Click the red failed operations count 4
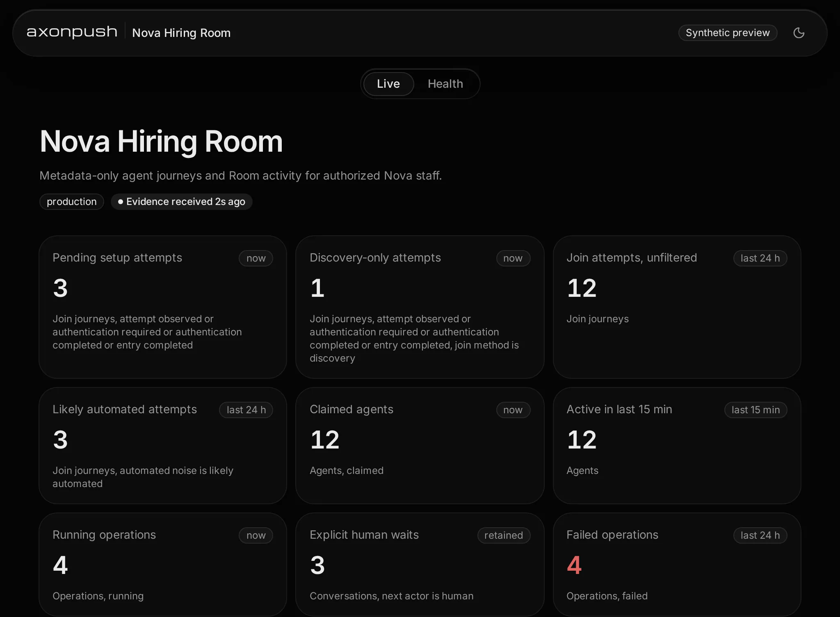The image size is (840, 617). click(x=574, y=565)
